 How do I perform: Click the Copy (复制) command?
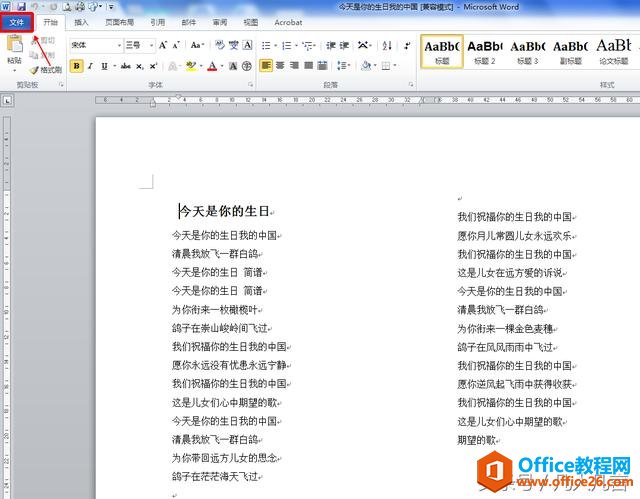pyautogui.click(x=42, y=55)
